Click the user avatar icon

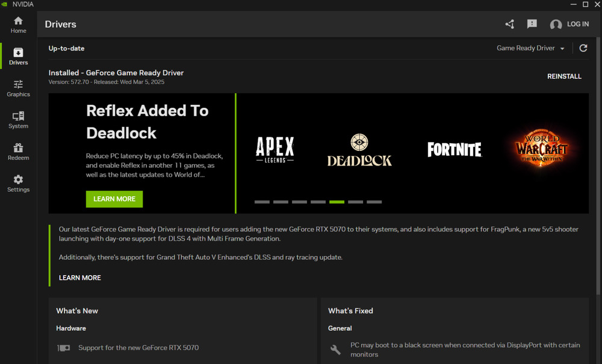click(556, 25)
